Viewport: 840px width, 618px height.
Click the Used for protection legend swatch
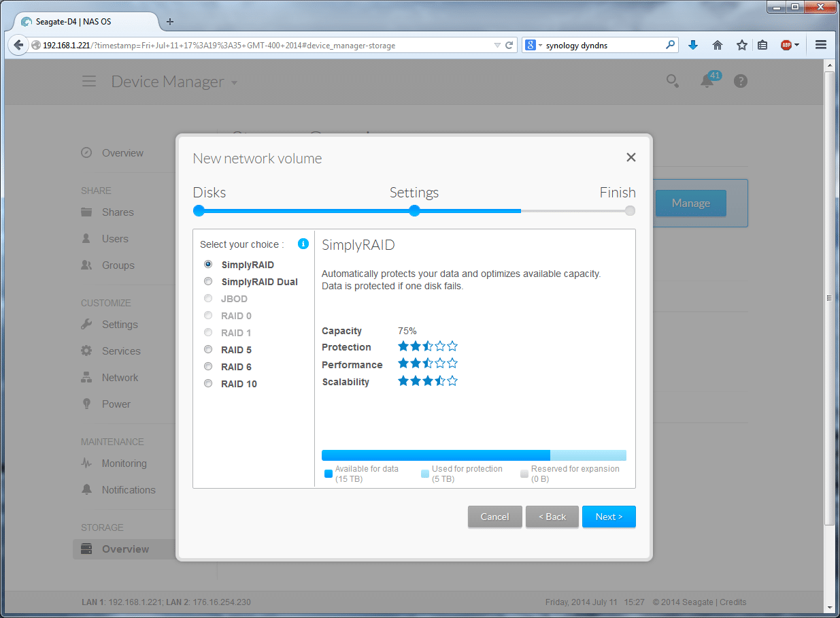425,474
